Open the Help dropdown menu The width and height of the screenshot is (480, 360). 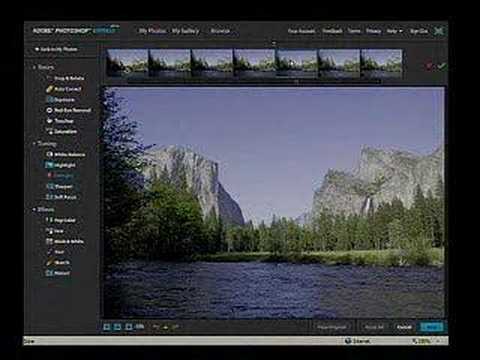pyautogui.click(x=395, y=31)
